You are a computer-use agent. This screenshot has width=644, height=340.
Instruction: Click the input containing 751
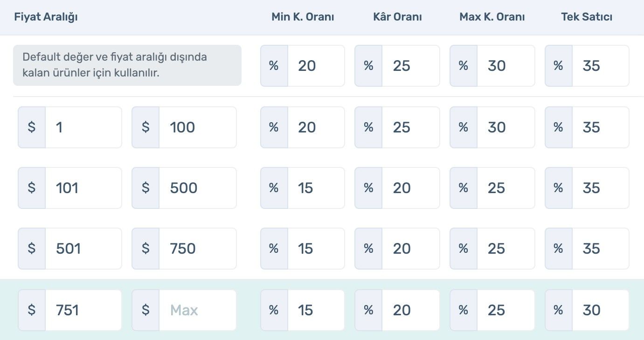tap(84, 310)
